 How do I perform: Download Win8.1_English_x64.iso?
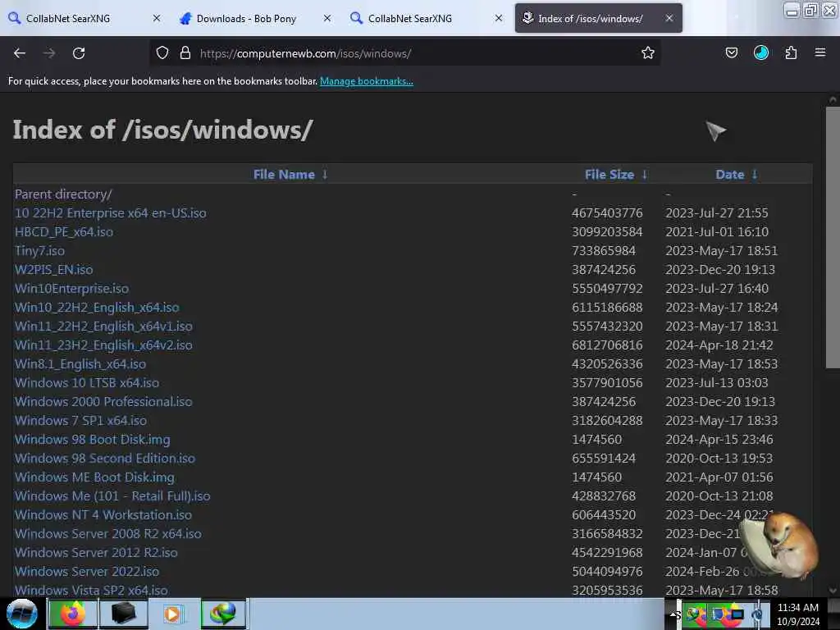coord(80,364)
